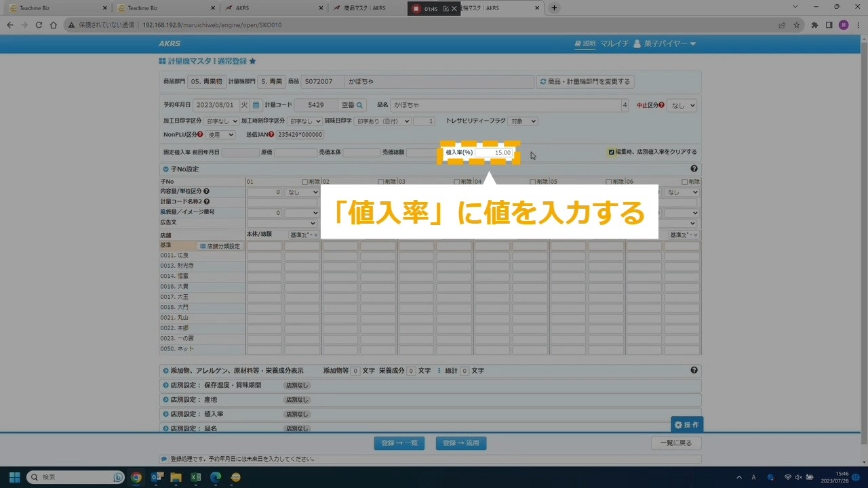Click the help icon beside 中止区分
The height and width of the screenshot is (488, 868).
(661, 105)
